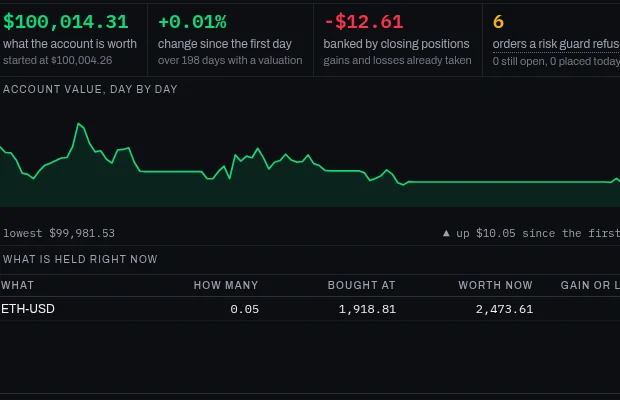
Task: Click the +0.01% change figure
Action: coord(192,22)
